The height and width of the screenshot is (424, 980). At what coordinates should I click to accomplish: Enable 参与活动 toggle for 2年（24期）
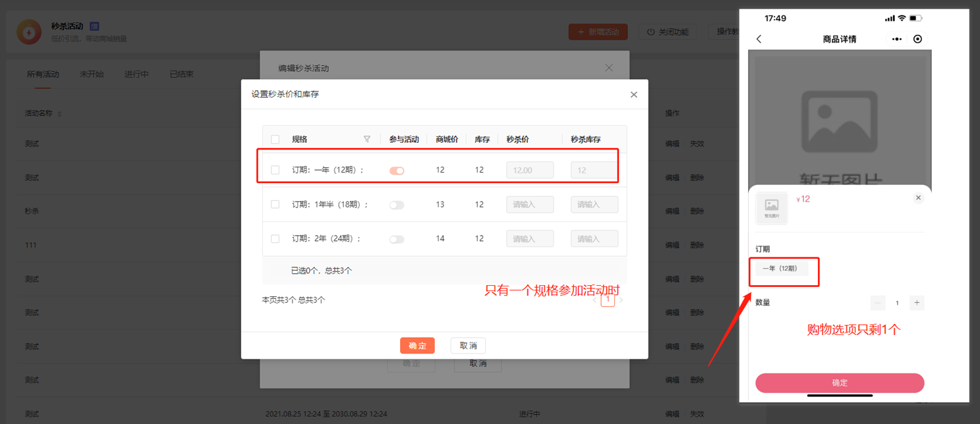[x=397, y=239]
